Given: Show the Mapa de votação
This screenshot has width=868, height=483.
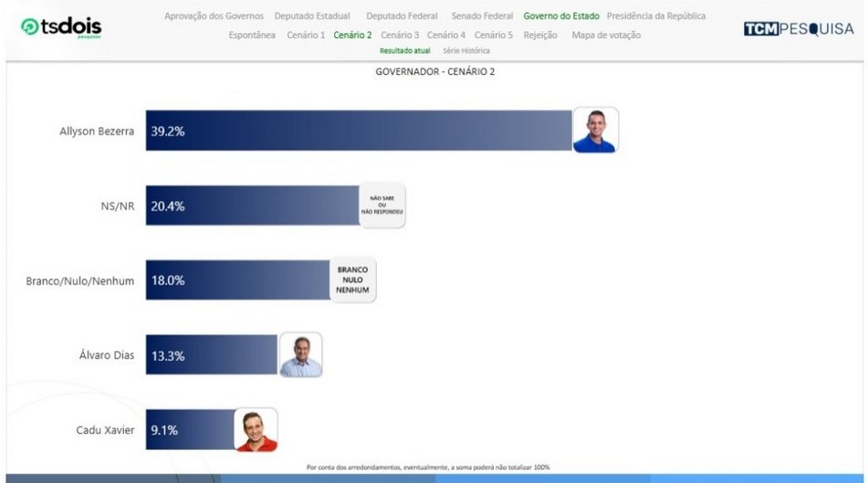Looking at the screenshot, I should tap(606, 35).
